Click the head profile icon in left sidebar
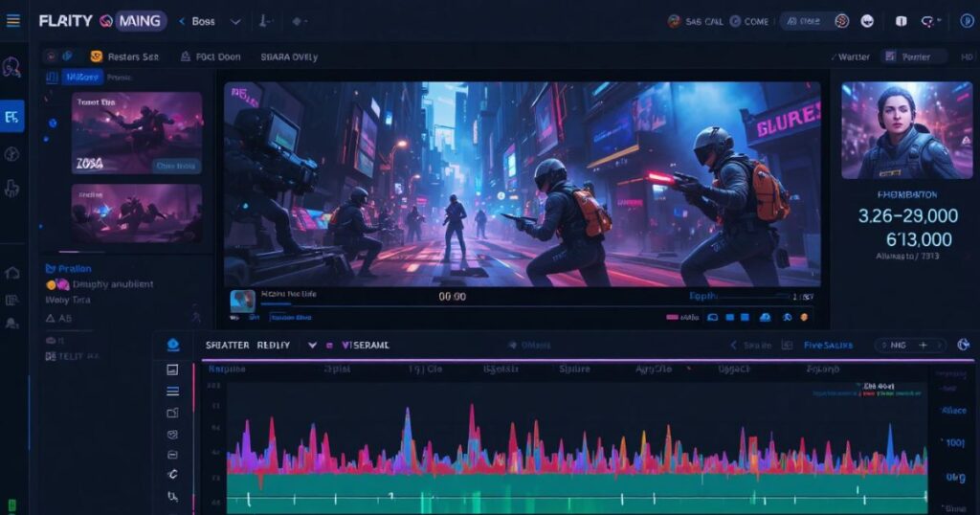 click(x=11, y=67)
